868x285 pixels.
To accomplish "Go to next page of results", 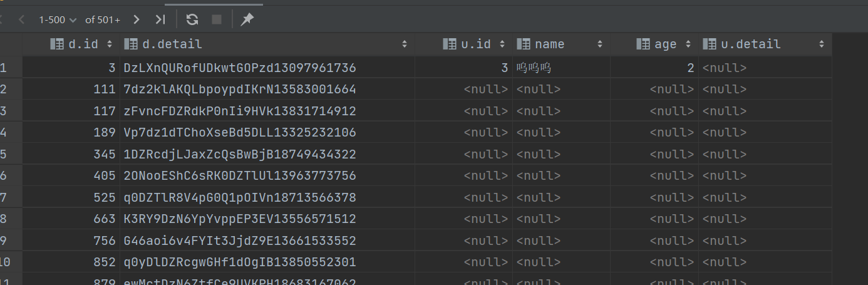I will coord(137,19).
